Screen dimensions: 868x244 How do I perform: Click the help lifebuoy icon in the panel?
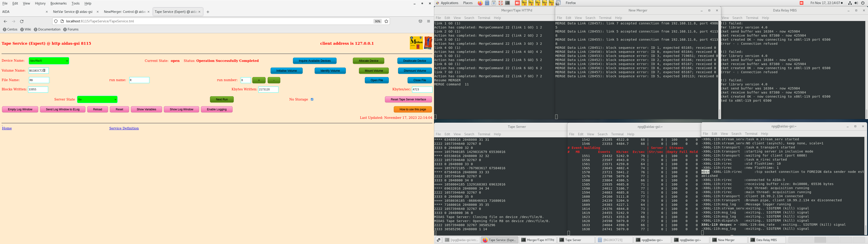click(x=501, y=3)
